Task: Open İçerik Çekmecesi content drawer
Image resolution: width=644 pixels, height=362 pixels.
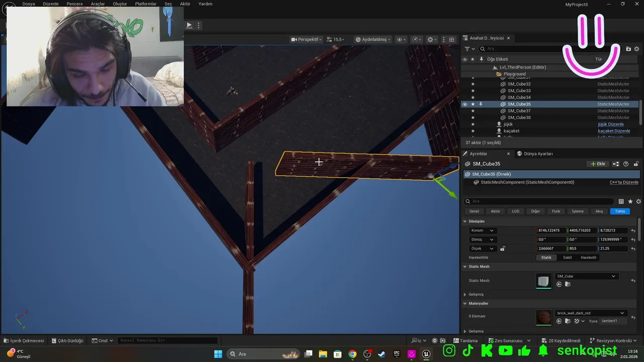Action: (24, 340)
